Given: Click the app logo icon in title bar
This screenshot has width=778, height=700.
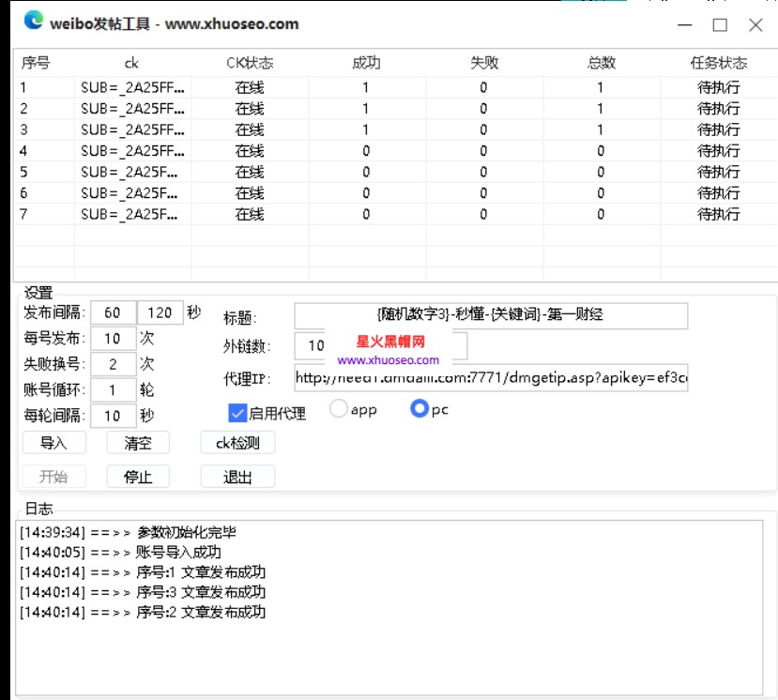Looking at the screenshot, I should [x=34, y=21].
